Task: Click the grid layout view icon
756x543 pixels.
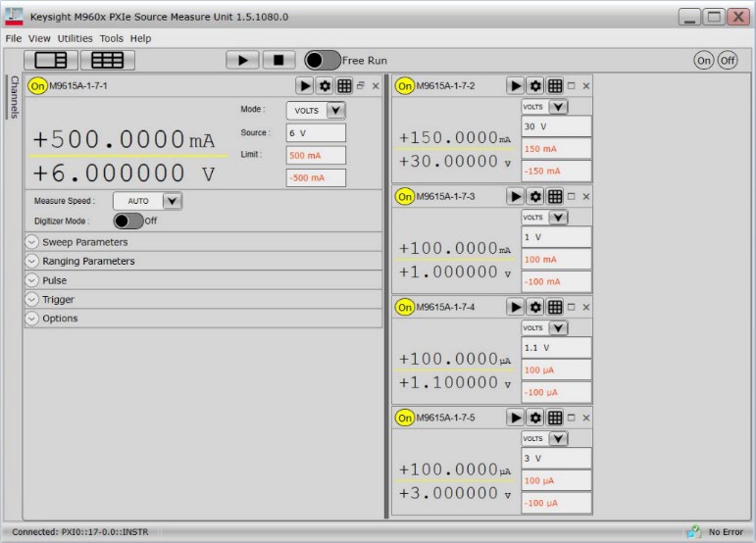Action: pos(107,60)
